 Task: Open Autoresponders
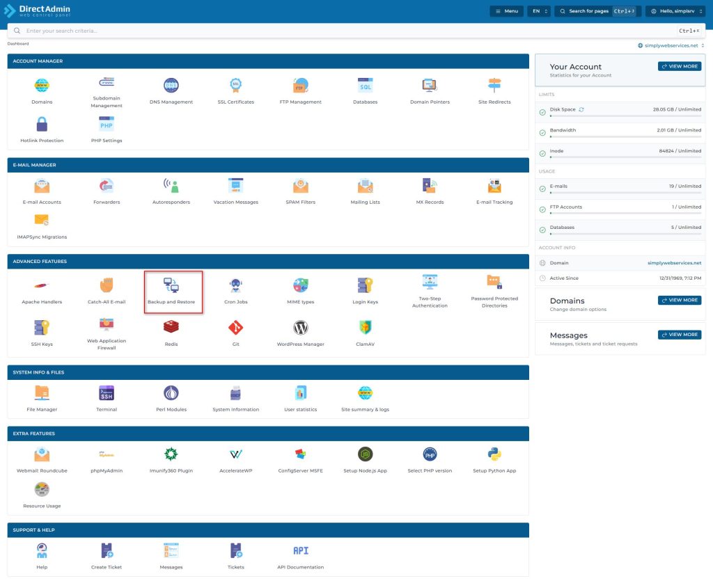(x=171, y=191)
